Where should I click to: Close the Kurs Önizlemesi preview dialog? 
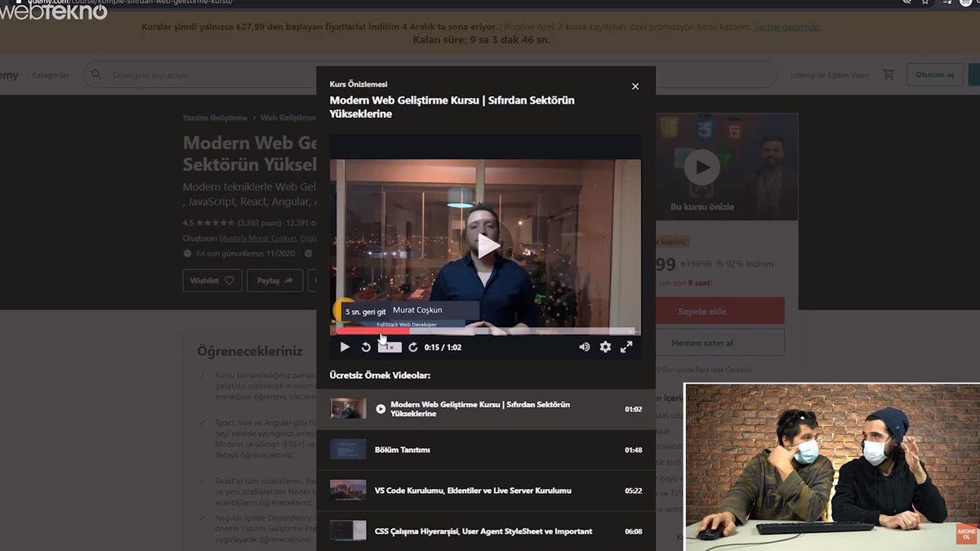point(635,87)
